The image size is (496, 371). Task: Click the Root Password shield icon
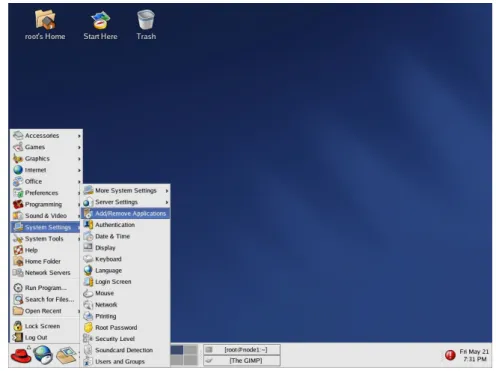88,327
